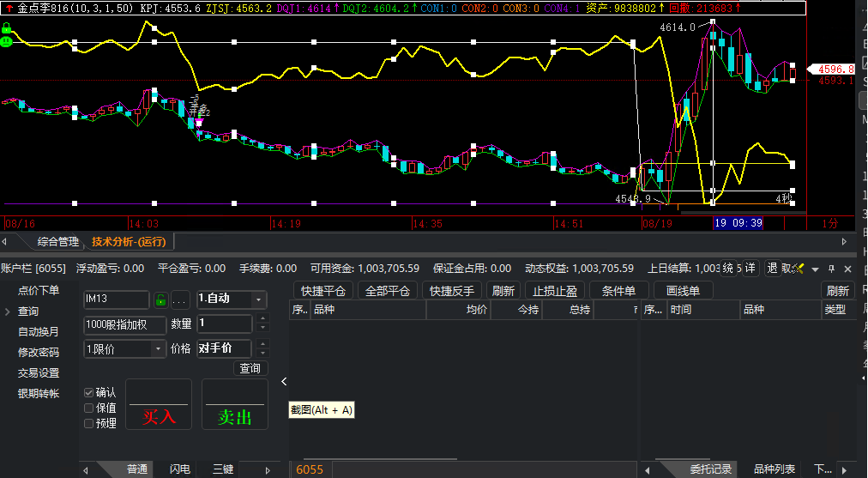868x478 pixels.
Task: Open account bar dropdown triangle menu
Action: pos(815,269)
